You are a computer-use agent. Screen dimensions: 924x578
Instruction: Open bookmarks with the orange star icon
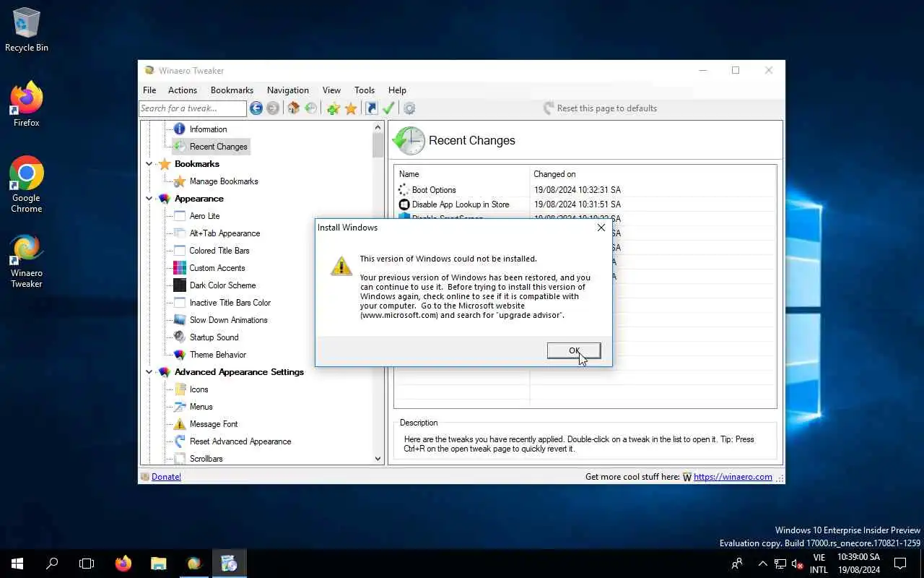351,108
